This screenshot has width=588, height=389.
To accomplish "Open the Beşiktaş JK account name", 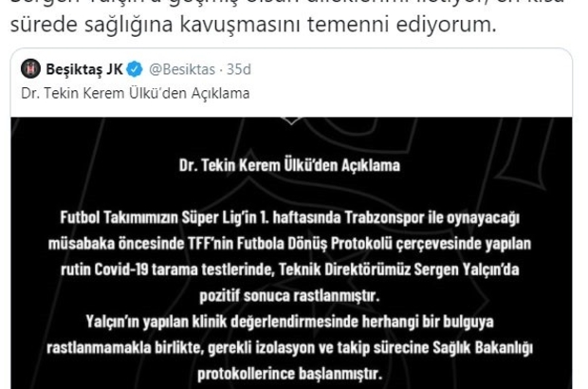I will [x=84, y=69].
